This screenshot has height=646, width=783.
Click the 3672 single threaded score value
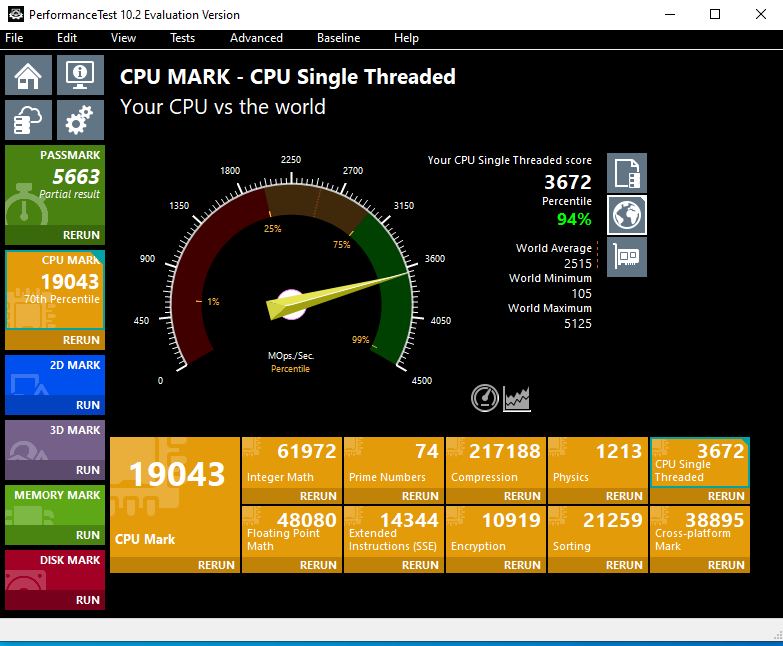click(x=568, y=182)
